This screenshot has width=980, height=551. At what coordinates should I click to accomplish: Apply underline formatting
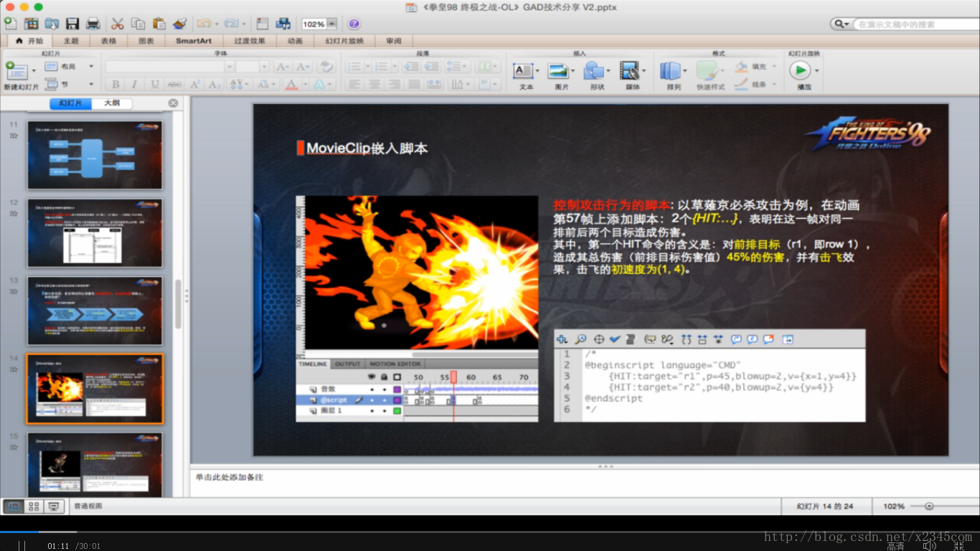(154, 85)
